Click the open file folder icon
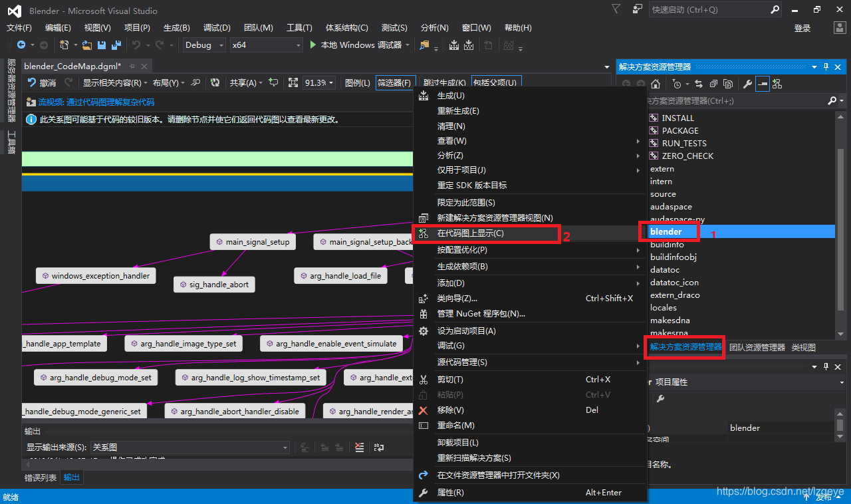 tap(87, 45)
